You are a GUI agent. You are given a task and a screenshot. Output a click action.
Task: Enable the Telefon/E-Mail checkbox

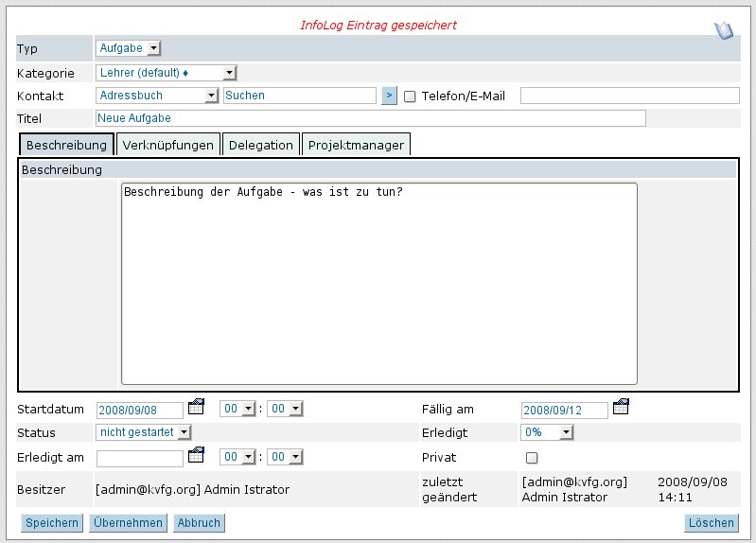point(411,96)
